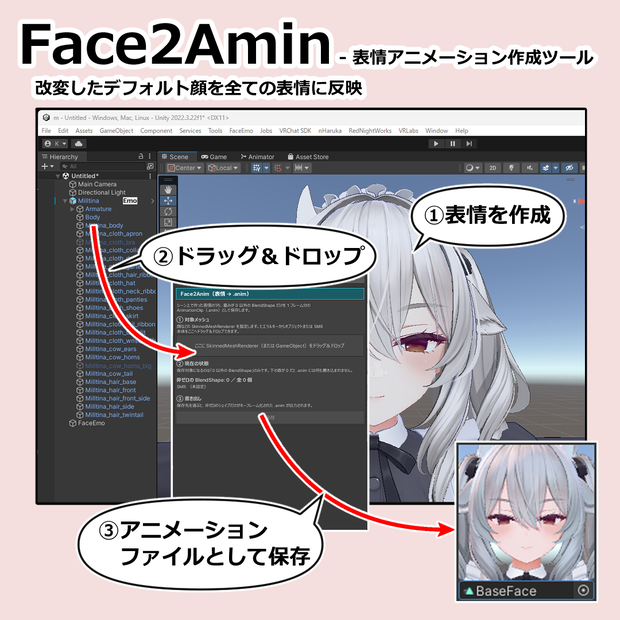
Task: Click the save button in Face2Anim window
Action: click(270, 418)
